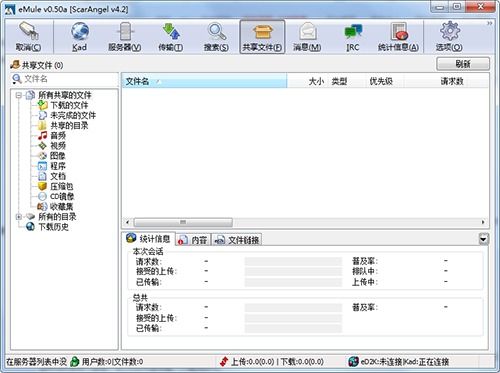Click the 用户数:0|文件数:0 status text

tap(112, 362)
